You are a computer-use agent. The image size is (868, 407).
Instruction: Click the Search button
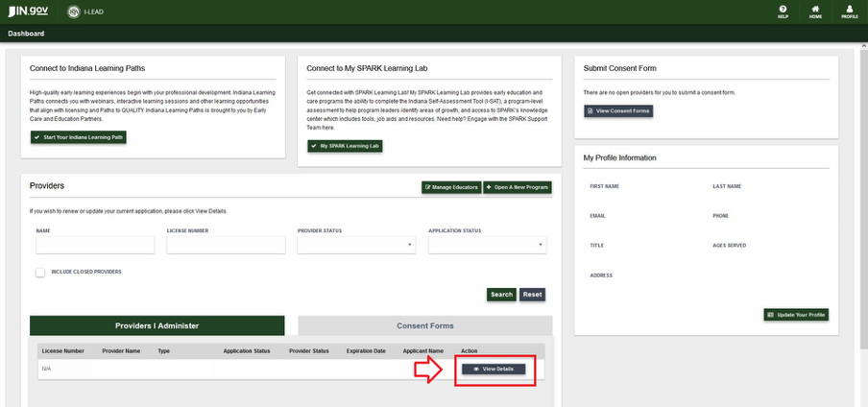(501, 295)
